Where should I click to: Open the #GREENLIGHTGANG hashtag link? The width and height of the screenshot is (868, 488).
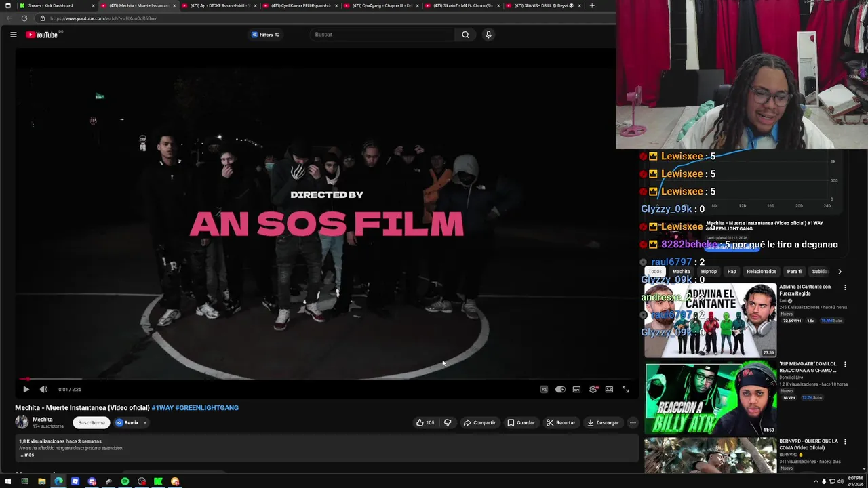point(207,408)
